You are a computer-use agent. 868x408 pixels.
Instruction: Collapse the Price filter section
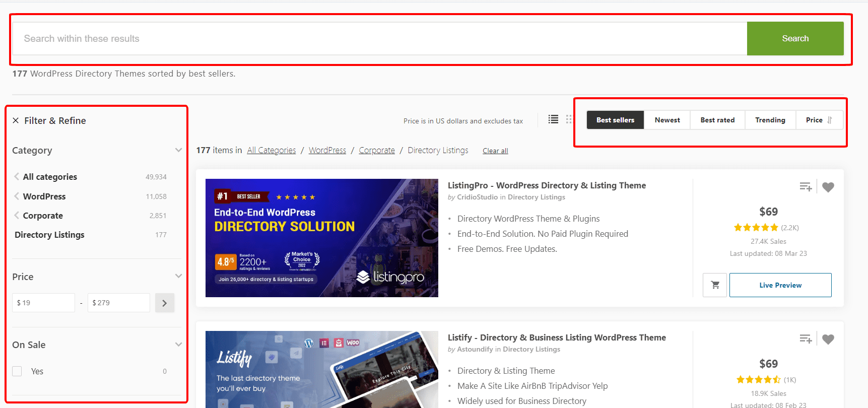178,276
